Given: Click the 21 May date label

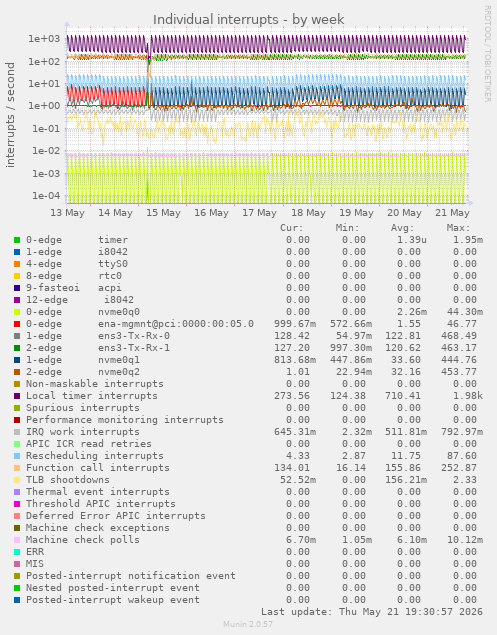Looking at the screenshot, I should (452, 213).
